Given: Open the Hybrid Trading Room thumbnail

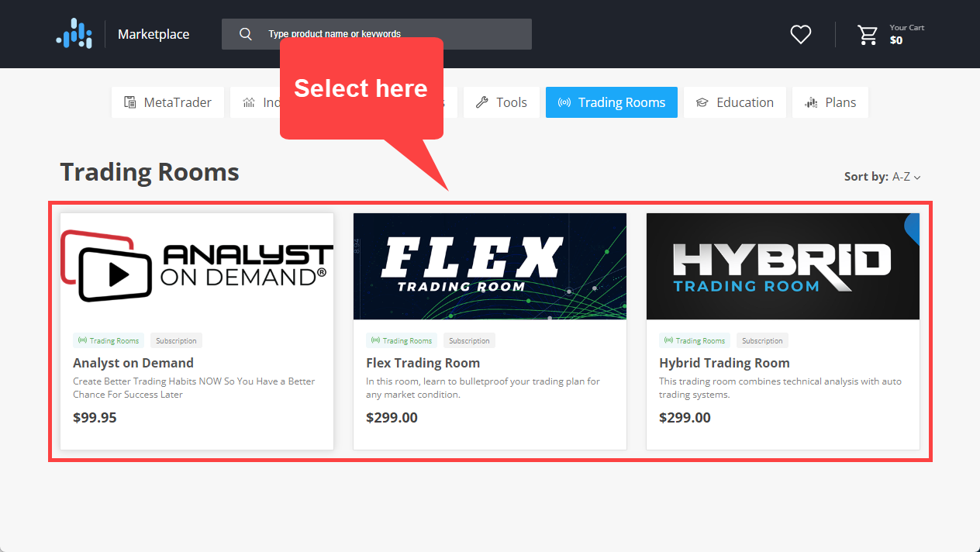Looking at the screenshot, I should [x=783, y=266].
